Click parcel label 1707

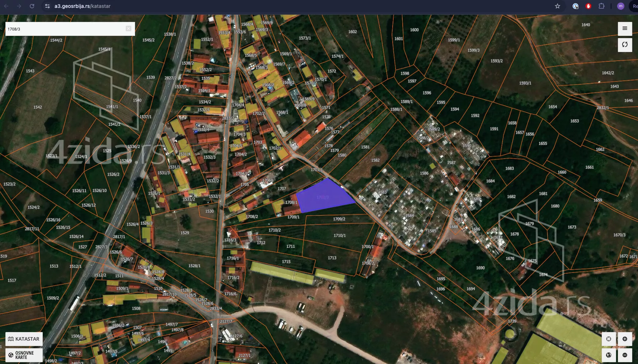[282, 188]
